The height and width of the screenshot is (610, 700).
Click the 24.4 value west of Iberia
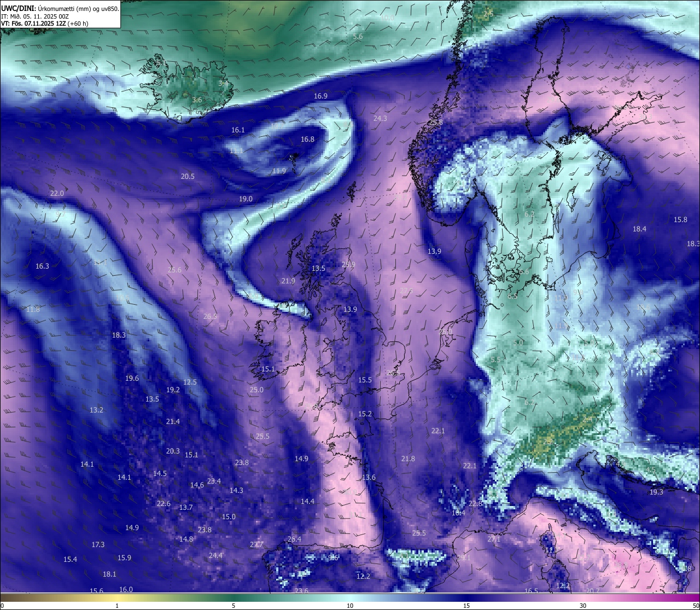pyautogui.click(x=215, y=556)
